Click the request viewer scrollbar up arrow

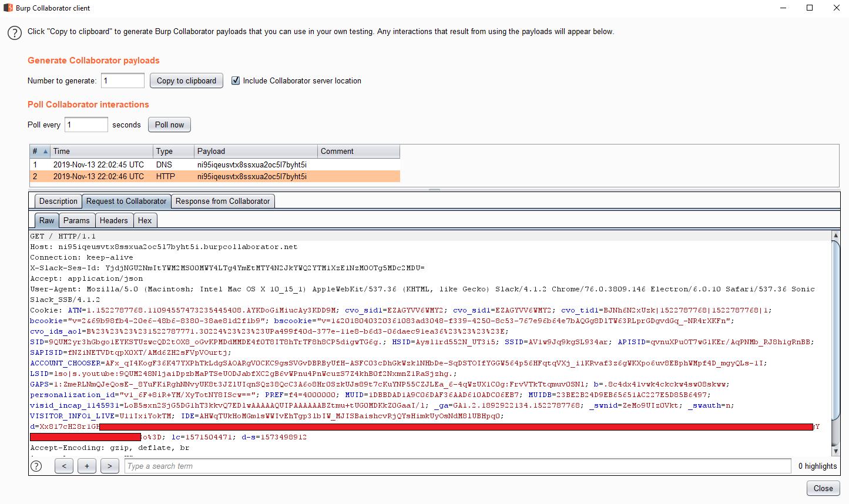[836, 235]
